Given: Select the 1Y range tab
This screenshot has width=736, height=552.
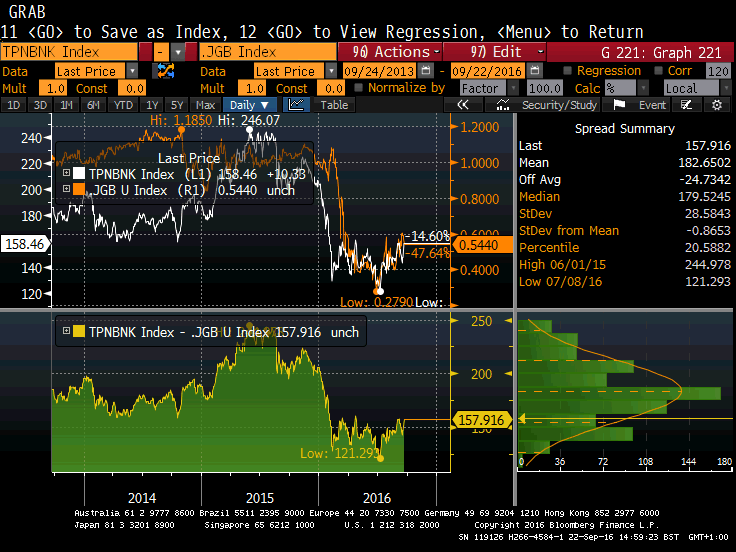Looking at the screenshot, I should coord(152,105).
